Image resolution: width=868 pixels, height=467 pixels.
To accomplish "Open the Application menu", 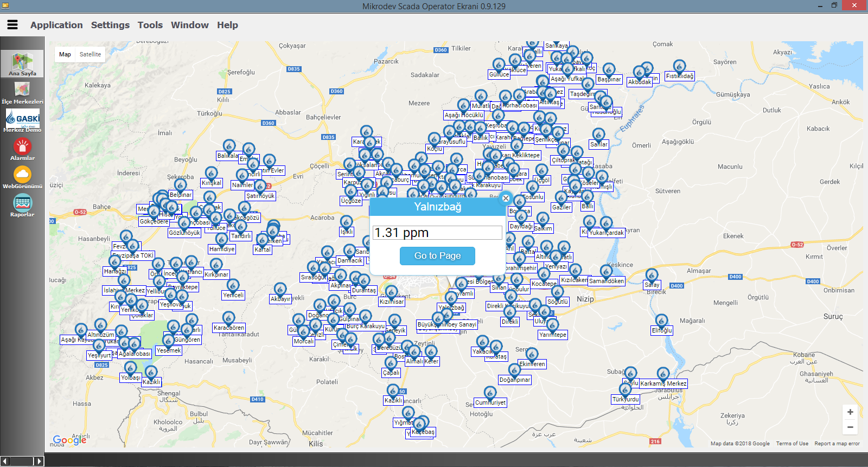I will pos(56,25).
